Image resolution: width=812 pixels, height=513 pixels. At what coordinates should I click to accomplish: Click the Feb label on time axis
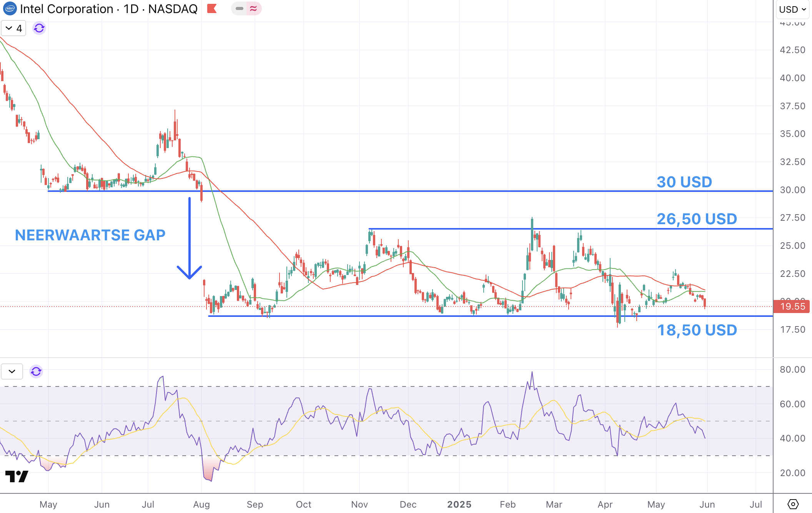507,504
